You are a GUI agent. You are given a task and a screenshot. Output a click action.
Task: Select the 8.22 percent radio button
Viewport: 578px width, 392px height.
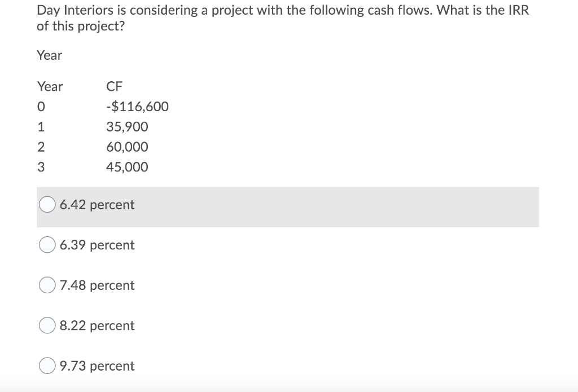click(47, 325)
